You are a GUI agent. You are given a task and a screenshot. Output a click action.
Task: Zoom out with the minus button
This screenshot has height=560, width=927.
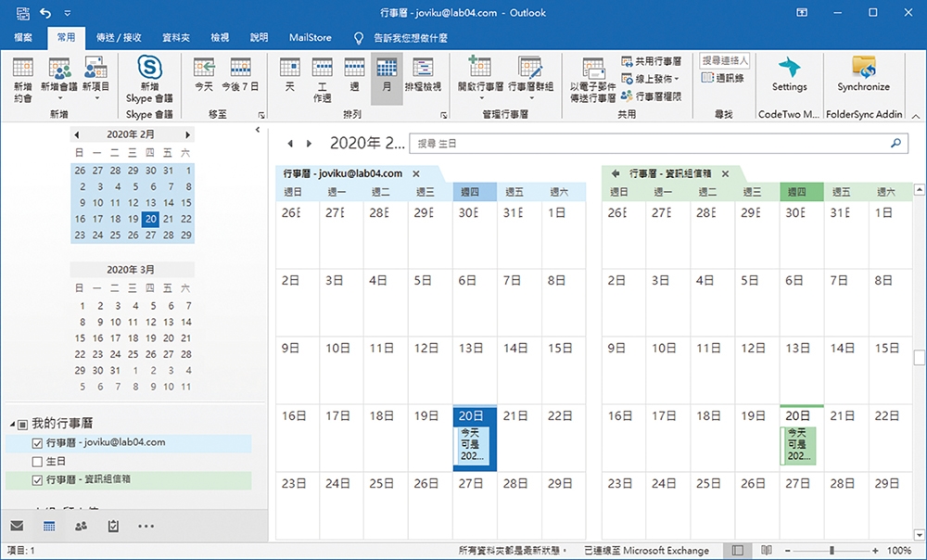(789, 551)
